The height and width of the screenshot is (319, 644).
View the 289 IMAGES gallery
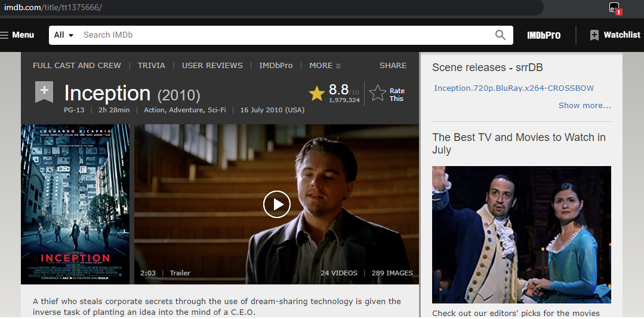tap(392, 273)
